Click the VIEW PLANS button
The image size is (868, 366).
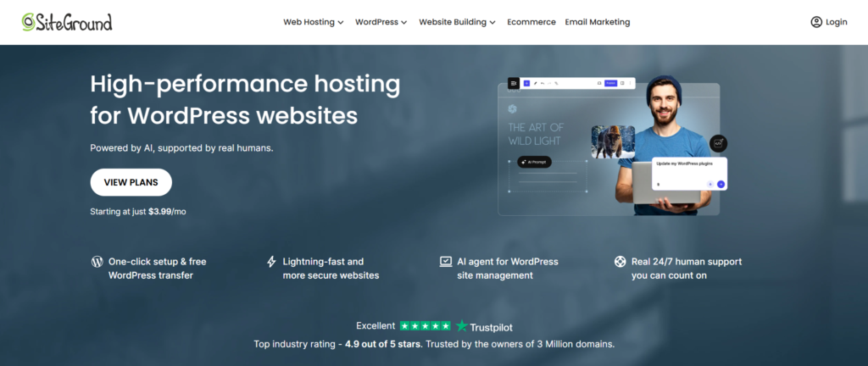pyautogui.click(x=131, y=182)
